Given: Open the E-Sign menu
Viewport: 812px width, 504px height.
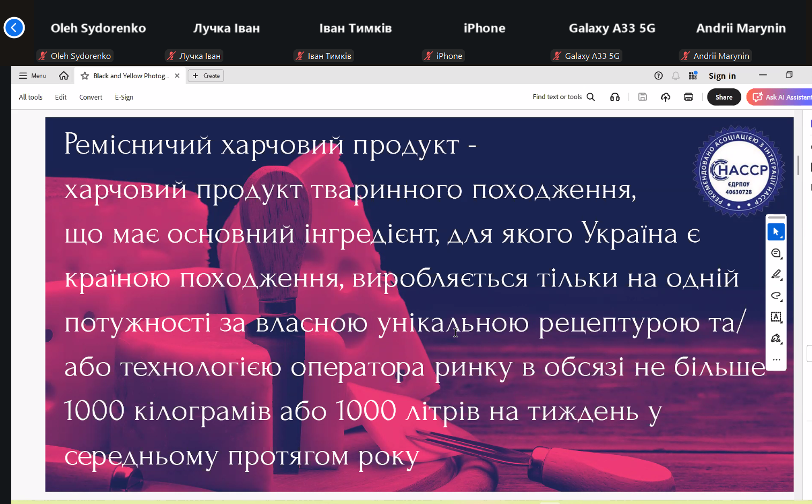Looking at the screenshot, I should click(x=124, y=97).
